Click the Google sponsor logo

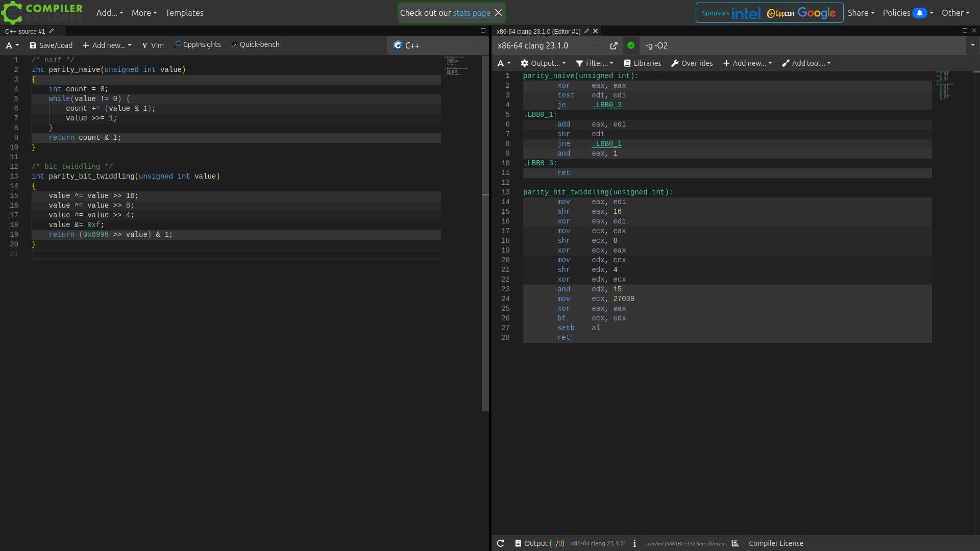pyautogui.click(x=817, y=13)
